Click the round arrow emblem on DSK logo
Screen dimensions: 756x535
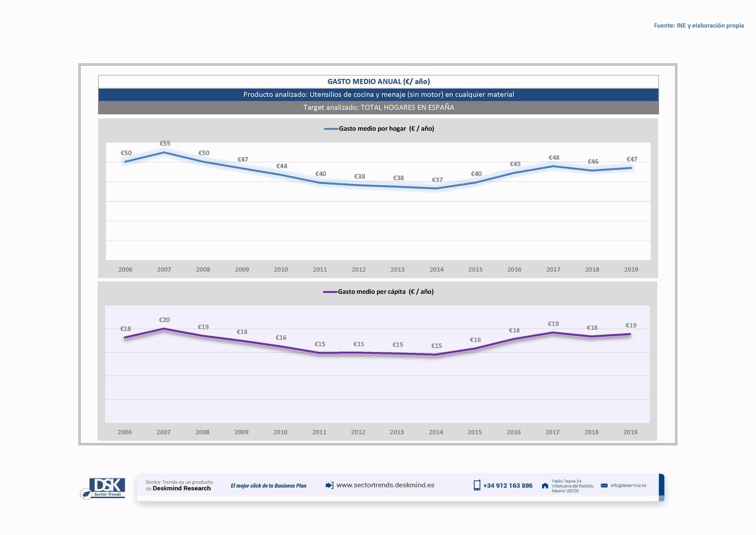pos(86,494)
